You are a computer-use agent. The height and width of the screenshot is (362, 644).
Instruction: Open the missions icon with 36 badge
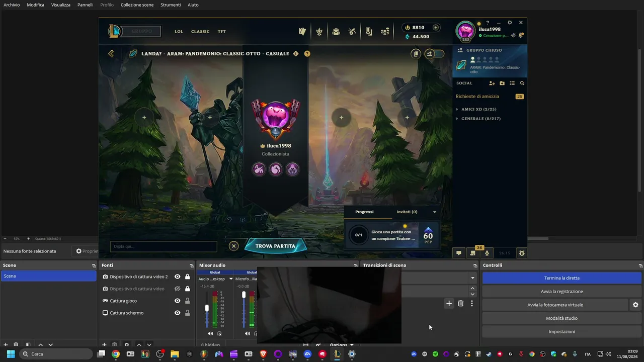pos(473,252)
